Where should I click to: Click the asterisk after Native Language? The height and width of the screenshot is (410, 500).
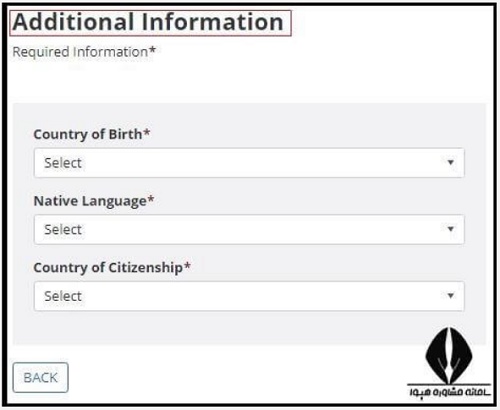click(151, 199)
